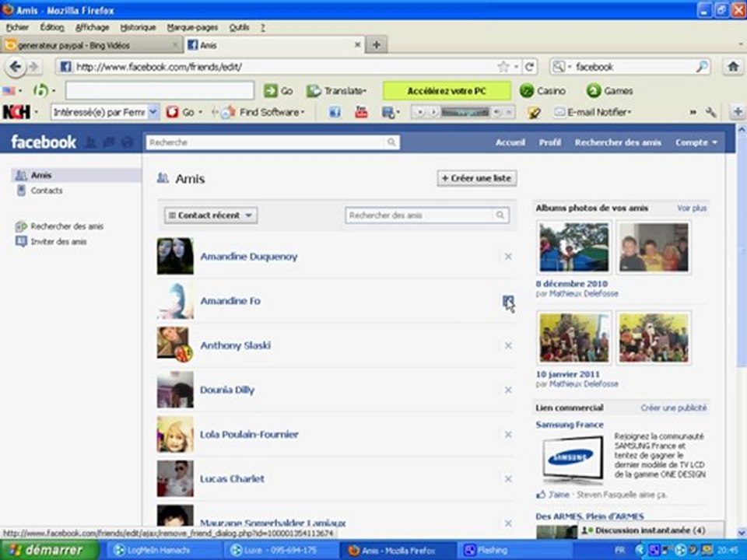Go back with the Firefox back arrow
The height and width of the screenshot is (560, 747).
(x=16, y=67)
